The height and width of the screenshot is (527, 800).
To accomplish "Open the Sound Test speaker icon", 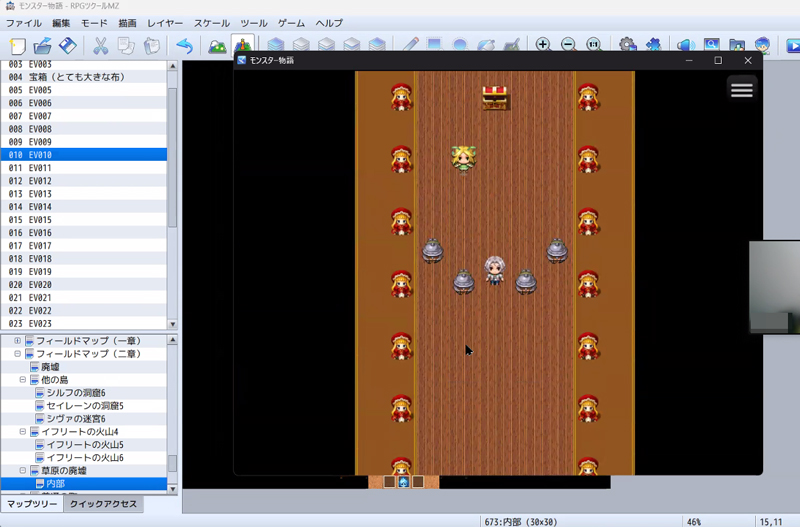I will coord(686,45).
